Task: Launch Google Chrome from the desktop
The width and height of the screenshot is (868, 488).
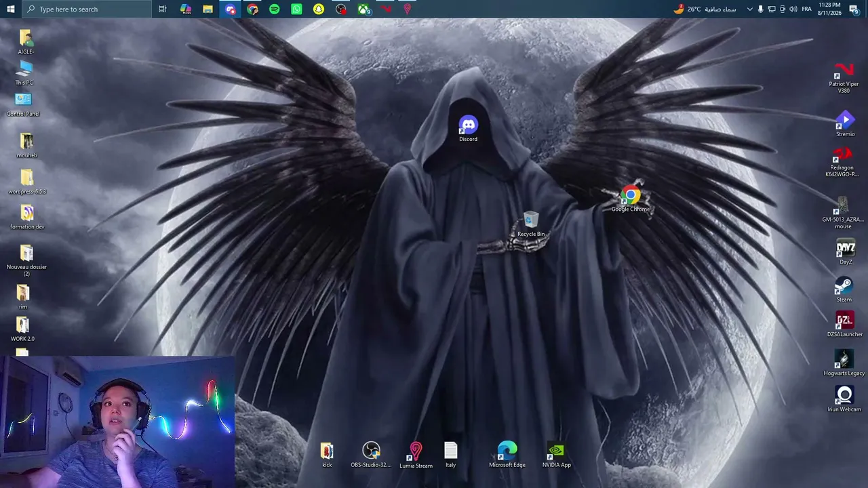Action: 631,199
